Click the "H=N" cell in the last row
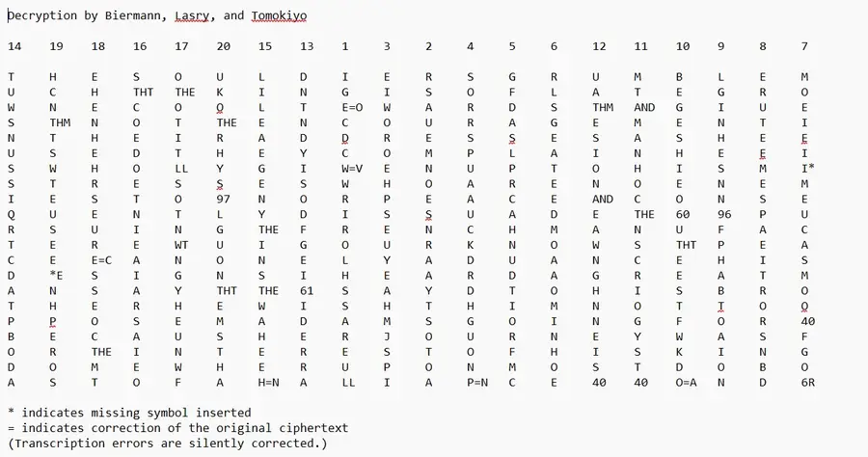Image resolution: width=868 pixels, height=457 pixels. tap(268, 383)
